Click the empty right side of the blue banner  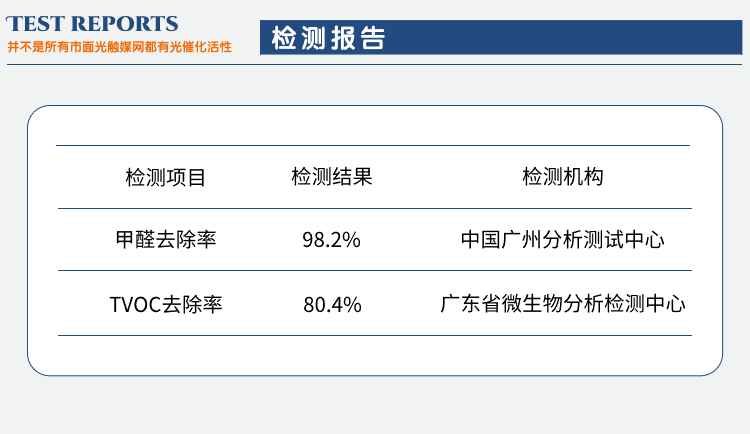pyautogui.click(x=600, y=38)
